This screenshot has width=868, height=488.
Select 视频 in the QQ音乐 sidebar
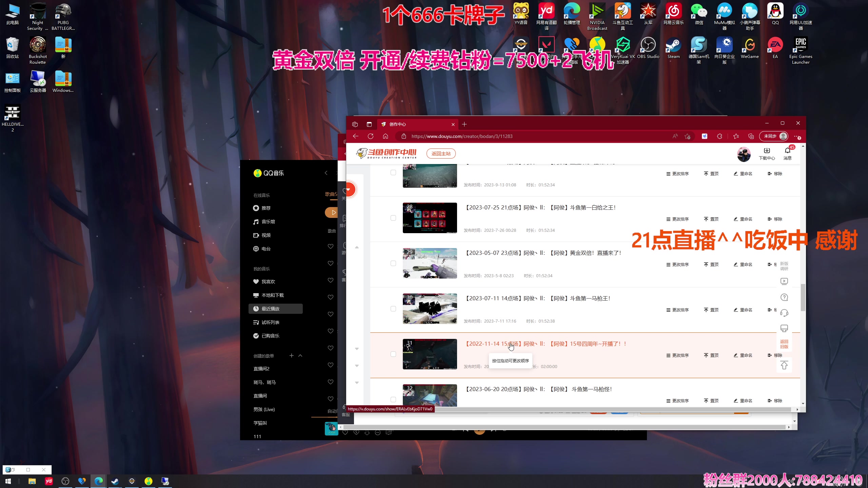pyautogui.click(x=266, y=235)
